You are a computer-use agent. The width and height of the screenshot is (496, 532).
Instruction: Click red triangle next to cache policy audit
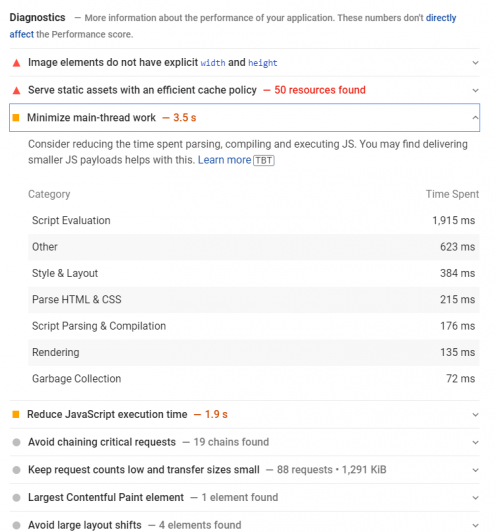click(16, 90)
